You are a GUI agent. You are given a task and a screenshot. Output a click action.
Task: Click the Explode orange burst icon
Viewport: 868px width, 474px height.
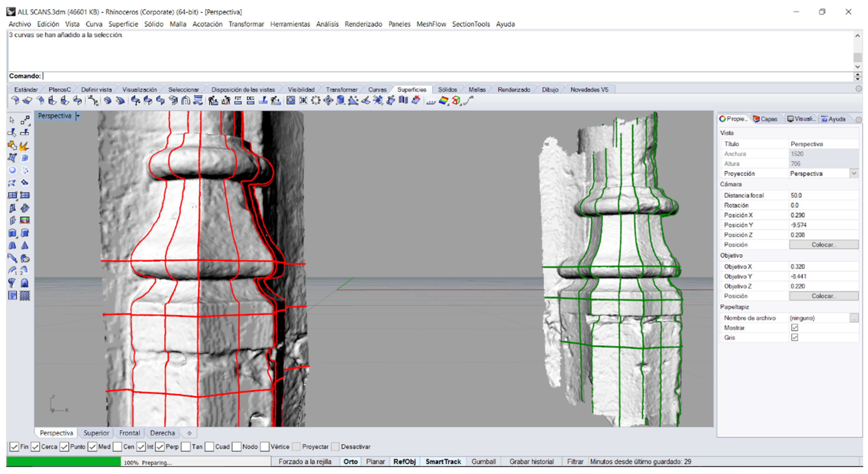(x=24, y=146)
